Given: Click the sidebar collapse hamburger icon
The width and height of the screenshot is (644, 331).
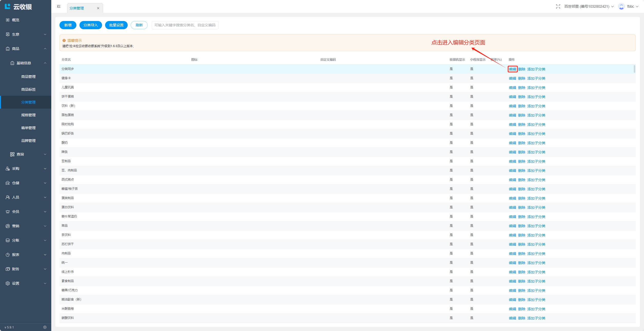Looking at the screenshot, I should (59, 6).
